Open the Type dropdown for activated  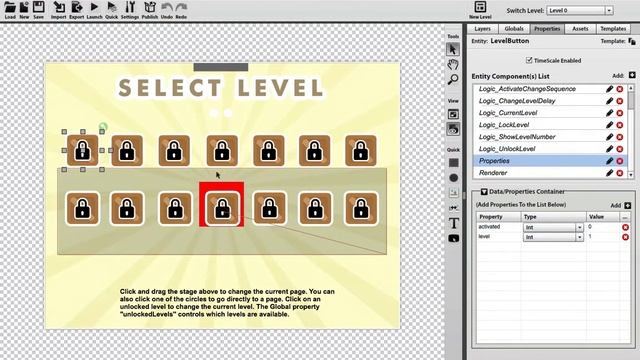click(x=579, y=227)
